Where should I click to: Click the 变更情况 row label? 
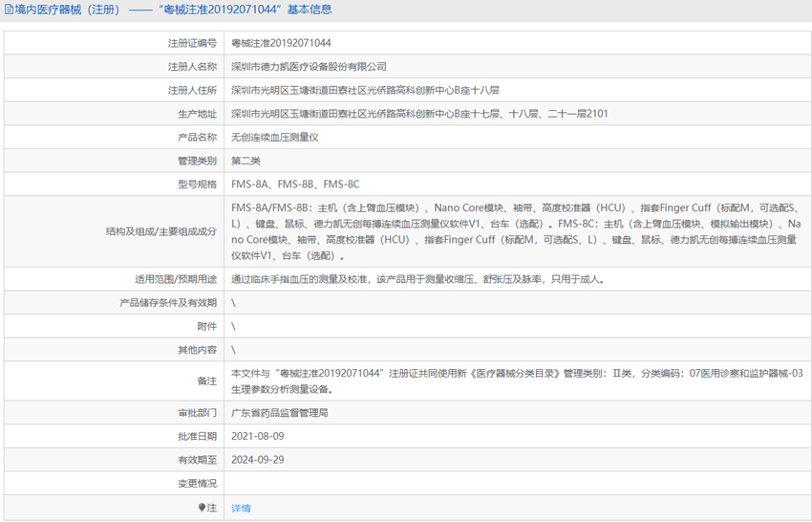197,484
